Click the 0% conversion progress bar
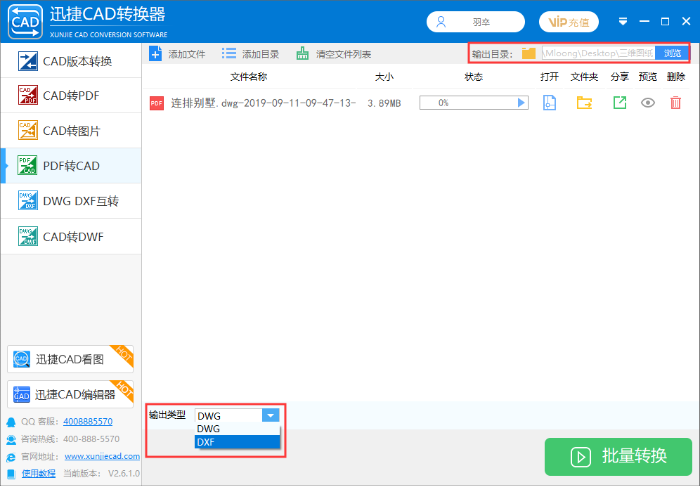The width and height of the screenshot is (700, 486). coord(474,103)
